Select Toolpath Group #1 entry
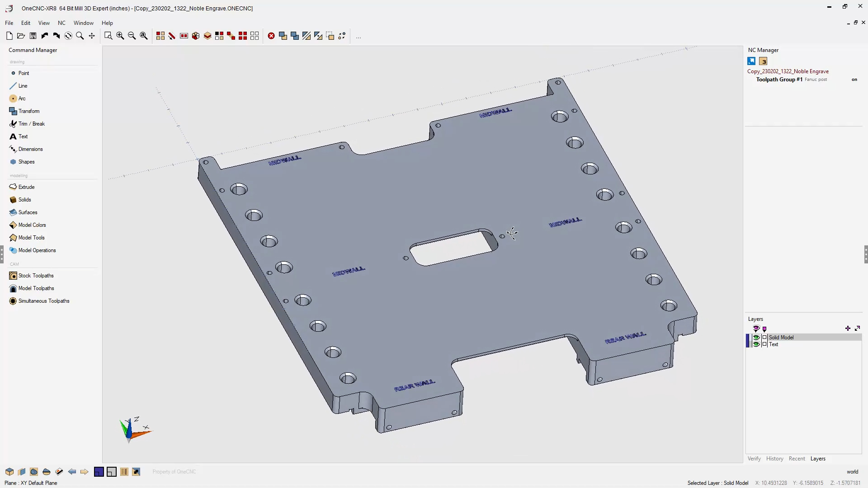The image size is (868, 488). coord(779,80)
